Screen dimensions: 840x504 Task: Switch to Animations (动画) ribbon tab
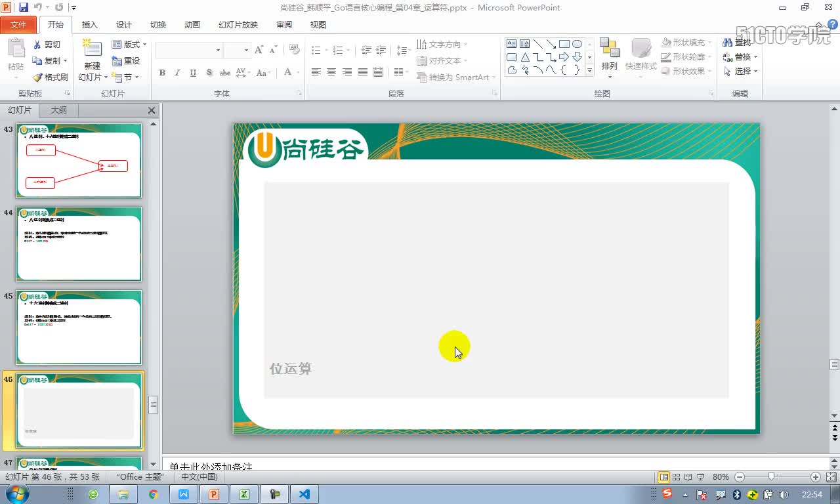tap(192, 24)
